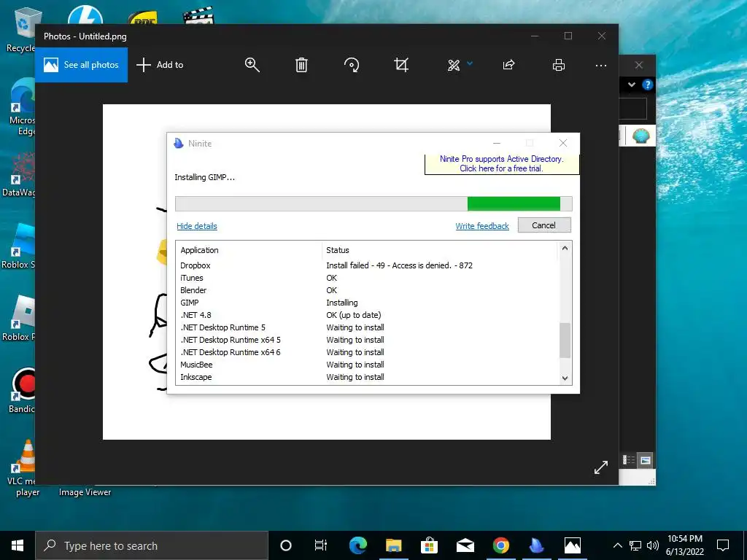Image resolution: width=747 pixels, height=560 pixels.
Task: Select the .NET Desktop Runtime x64 5 row
Action: 368,340
